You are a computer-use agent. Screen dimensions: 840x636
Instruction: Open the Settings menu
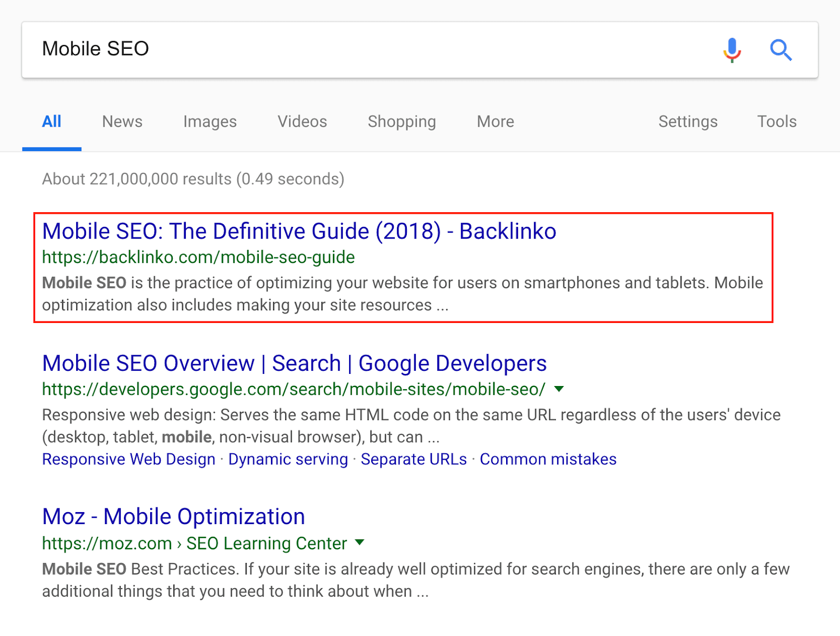(688, 122)
